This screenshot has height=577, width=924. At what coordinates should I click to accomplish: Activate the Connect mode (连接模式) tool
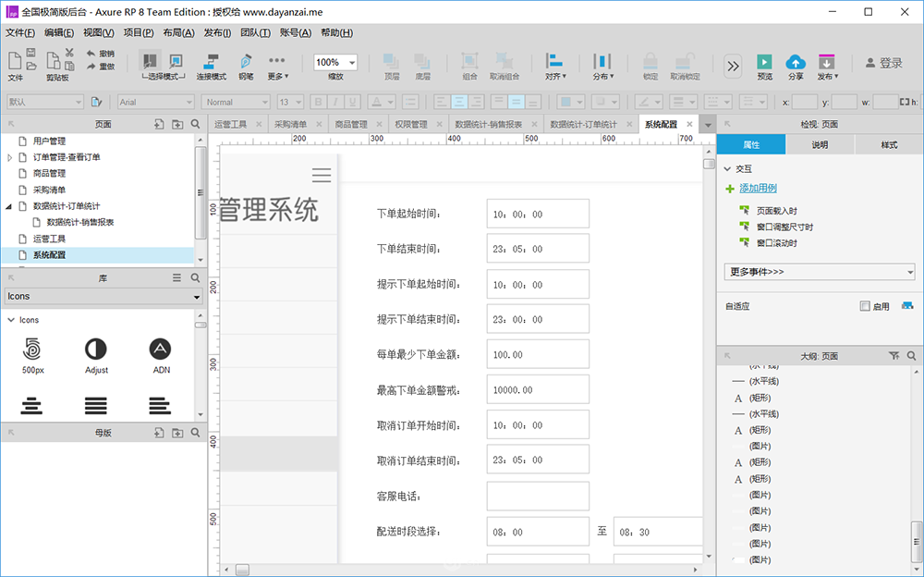(x=211, y=61)
